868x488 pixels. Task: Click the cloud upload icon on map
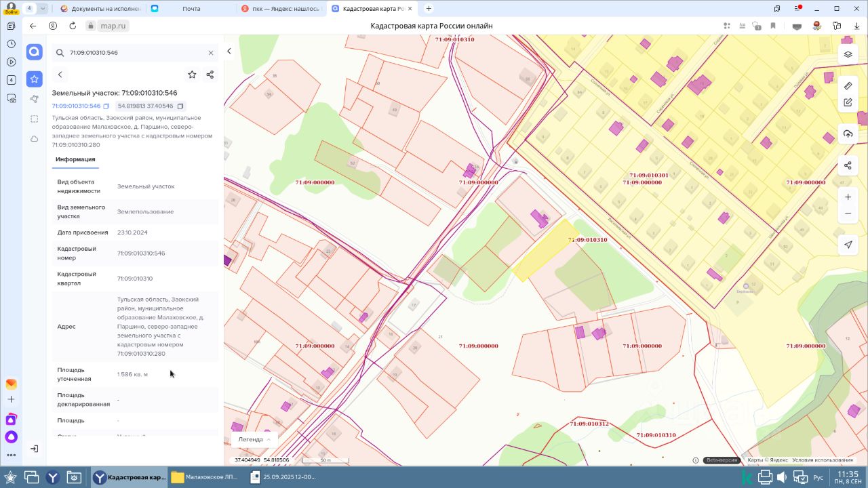[848, 134]
